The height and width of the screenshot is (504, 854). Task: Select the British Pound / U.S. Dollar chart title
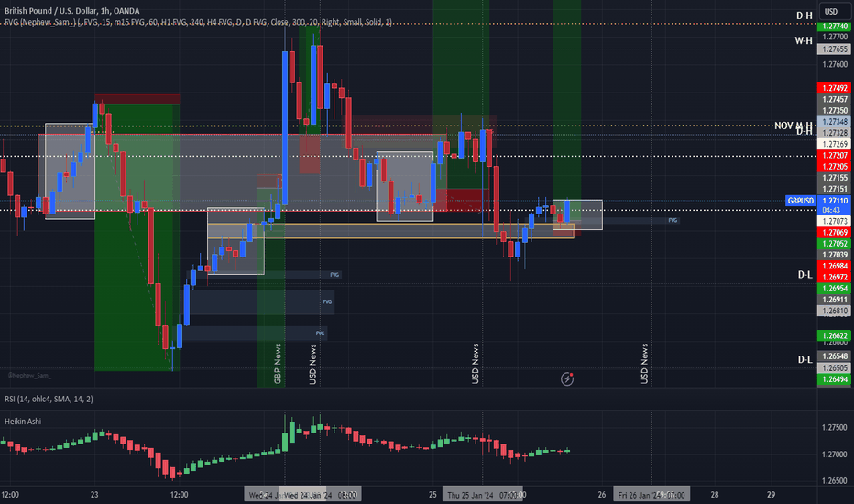point(71,11)
